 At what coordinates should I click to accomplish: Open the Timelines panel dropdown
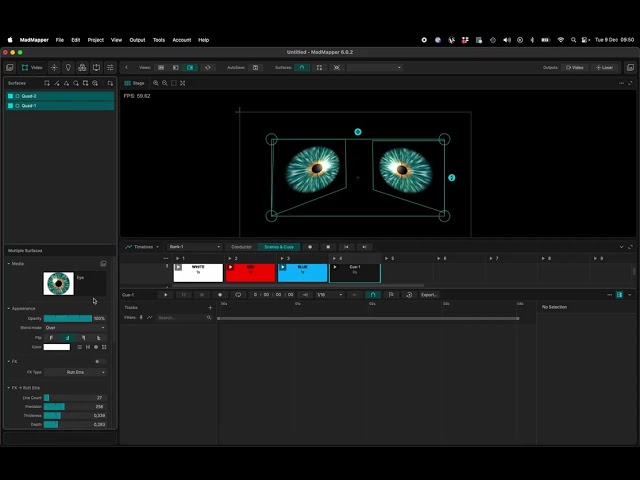tap(142, 247)
